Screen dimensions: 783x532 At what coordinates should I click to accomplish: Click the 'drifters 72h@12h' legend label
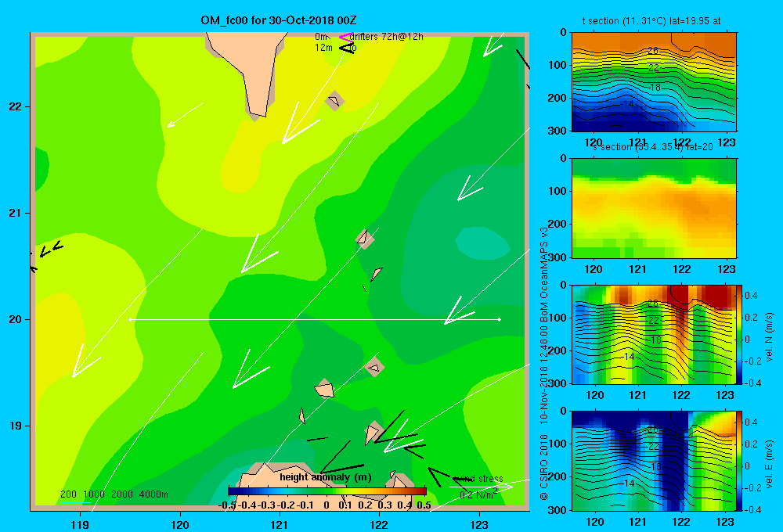(x=387, y=37)
